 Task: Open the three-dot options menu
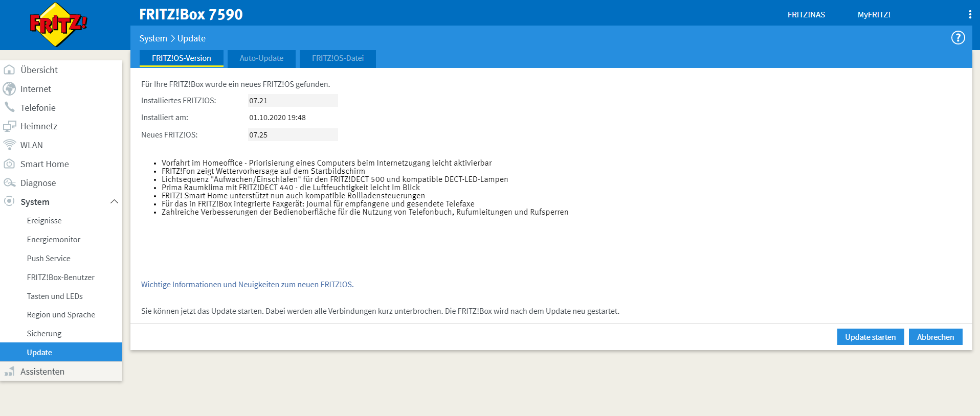[970, 14]
